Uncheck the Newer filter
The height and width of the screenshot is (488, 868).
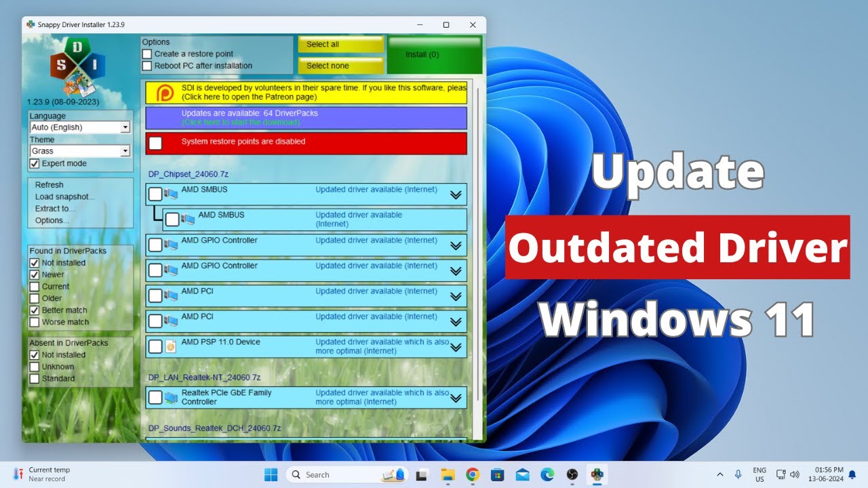coord(35,274)
